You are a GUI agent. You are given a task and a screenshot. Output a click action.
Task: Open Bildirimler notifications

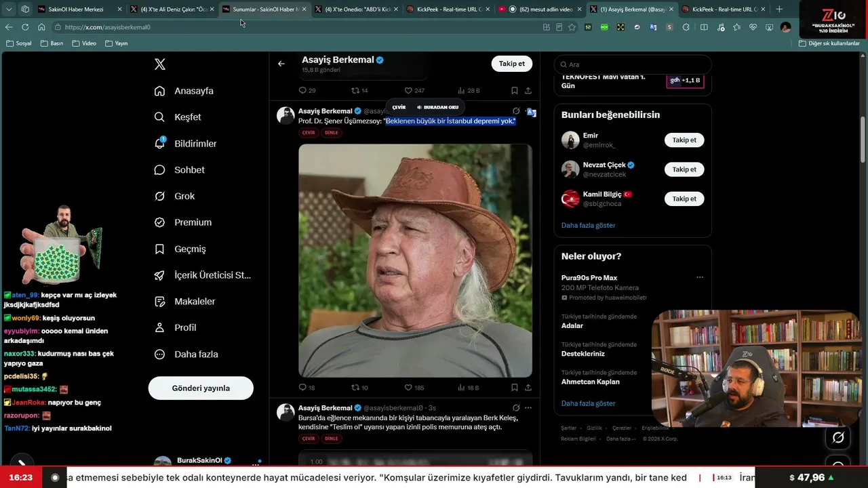tap(186, 144)
